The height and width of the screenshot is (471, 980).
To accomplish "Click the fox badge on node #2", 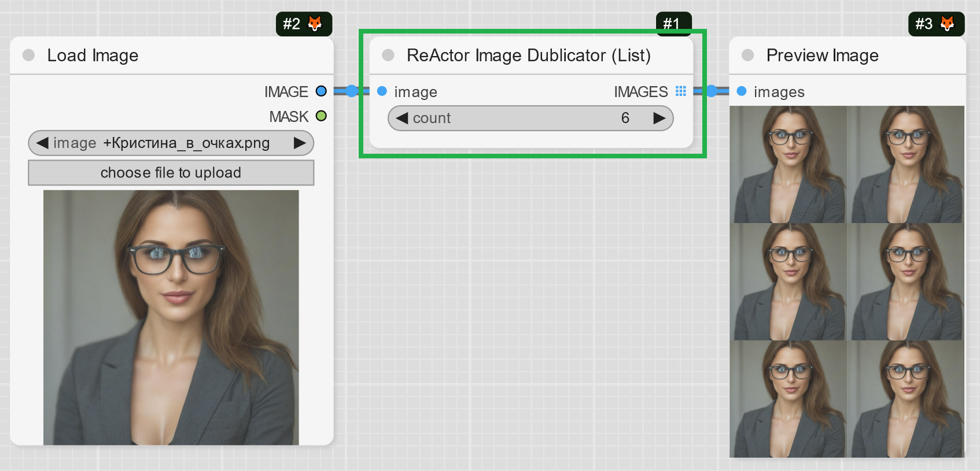I will point(315,24).
